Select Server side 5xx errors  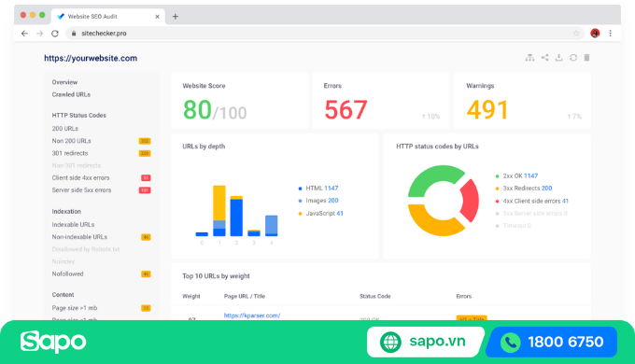81,189
